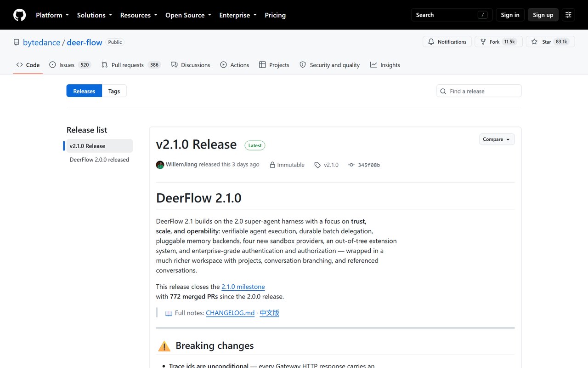Click the warning emoji beside Breaking changes

[164, 346]
